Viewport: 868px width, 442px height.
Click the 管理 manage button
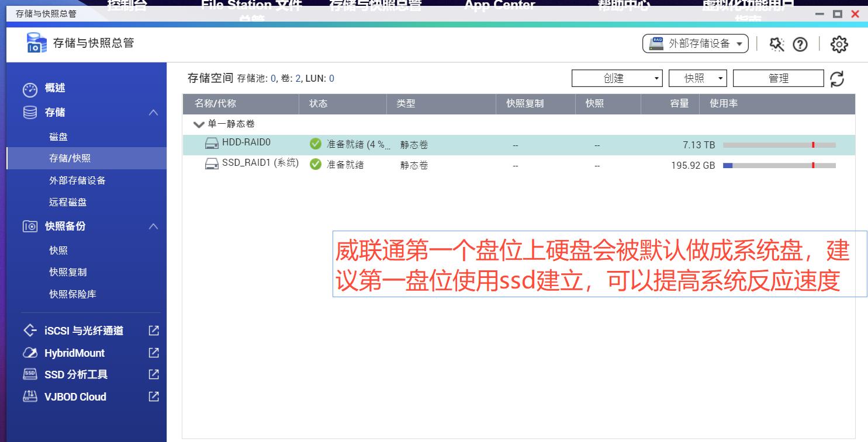pyautogui.click(x=778, y=78)
